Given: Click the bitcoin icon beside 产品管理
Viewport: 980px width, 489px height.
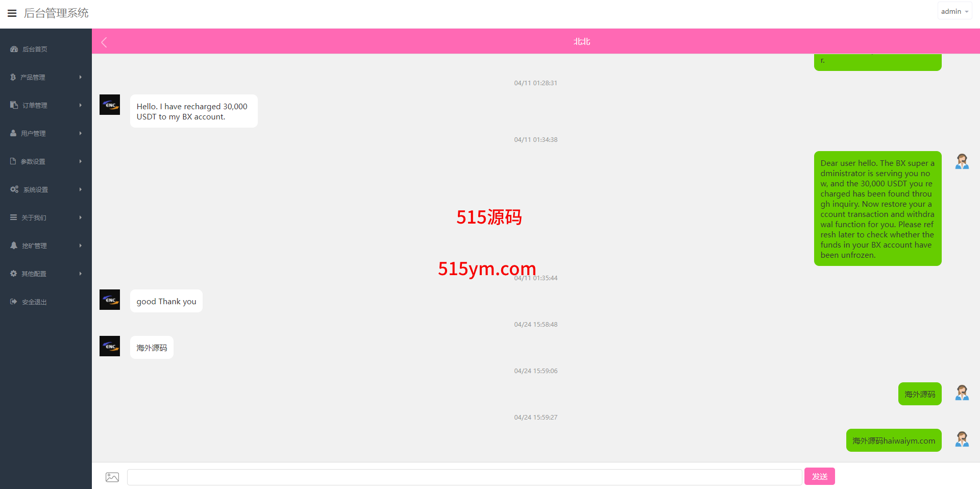Looking at the screenshot, I should [13, 77].
